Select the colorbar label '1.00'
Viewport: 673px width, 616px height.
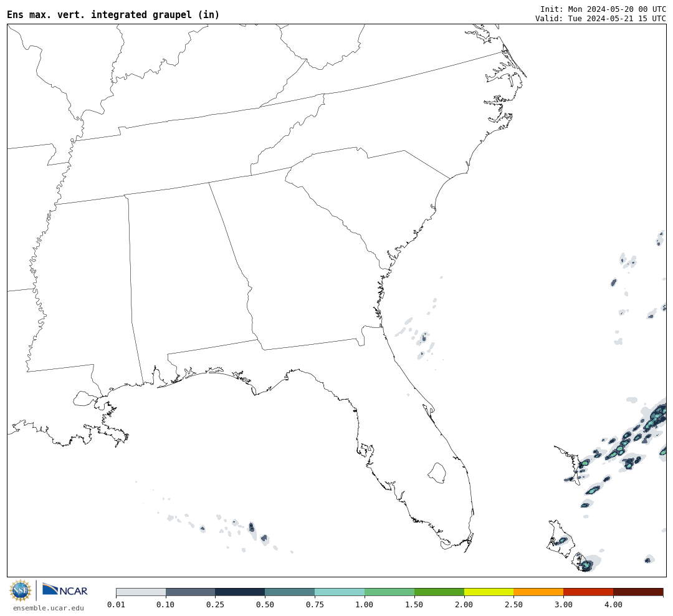[x=365, y=605]
